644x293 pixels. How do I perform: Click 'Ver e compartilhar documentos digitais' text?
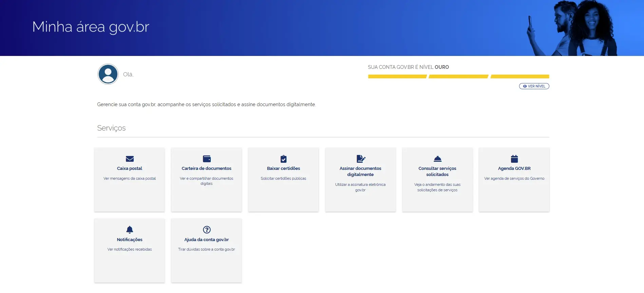pyautogui.click(x=206, y=181)
